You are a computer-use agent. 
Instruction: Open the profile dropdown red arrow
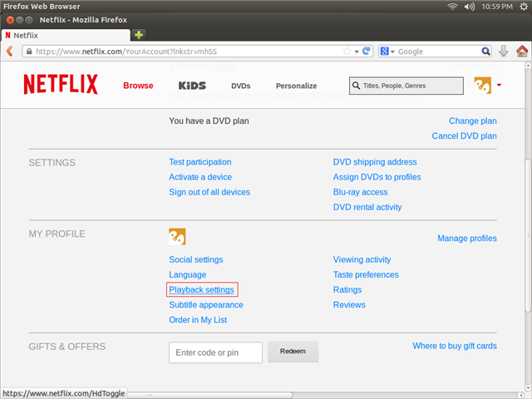click(499, 85)
